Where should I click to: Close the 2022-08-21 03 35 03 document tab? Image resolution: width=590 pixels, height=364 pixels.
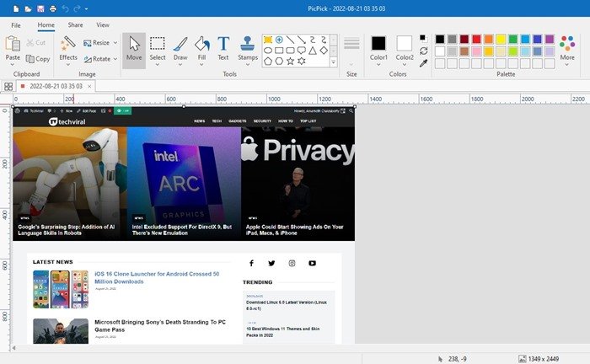89,86
